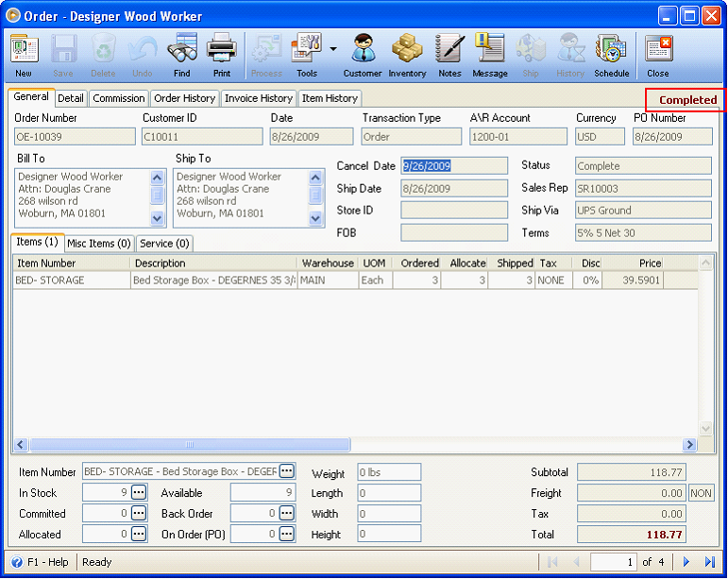The height and width of the screenshot is (579, 728).
Task: Click the Terms field
Action: [643, 232]
